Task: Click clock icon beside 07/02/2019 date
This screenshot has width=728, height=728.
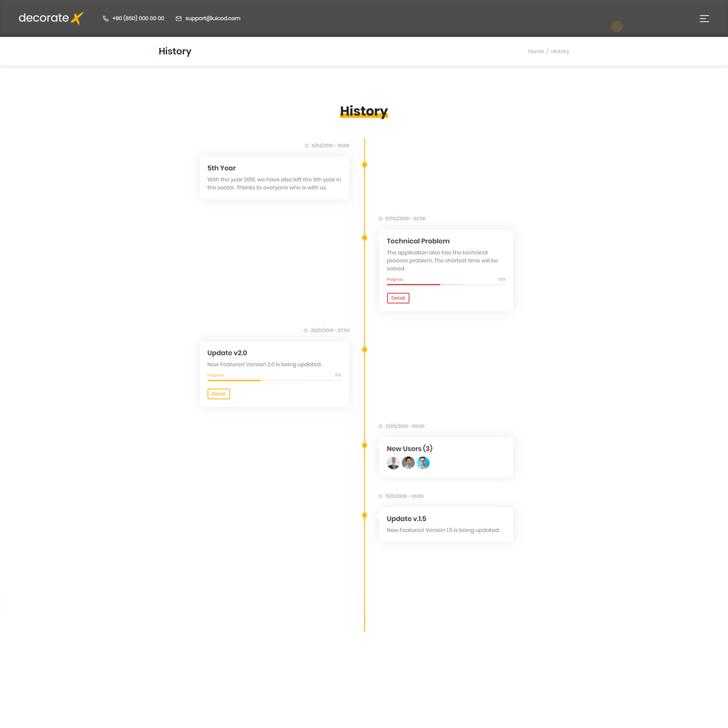Action: (380, 218)
